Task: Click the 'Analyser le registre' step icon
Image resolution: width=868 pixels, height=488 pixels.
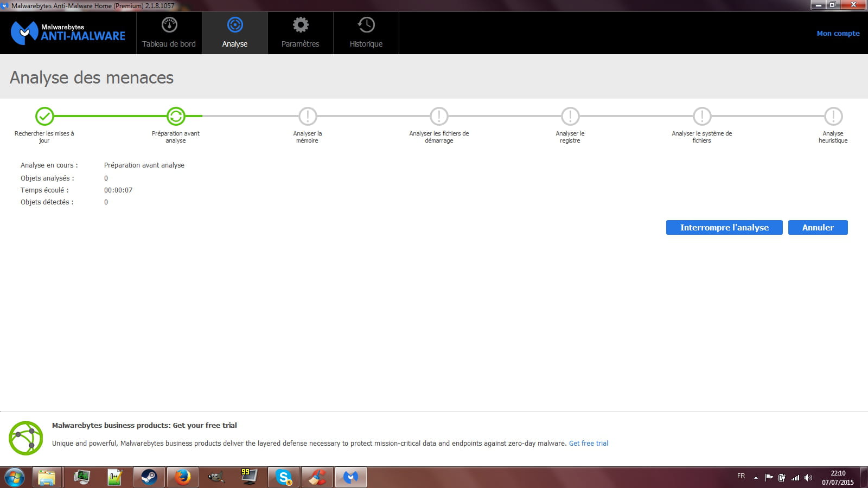Action: 570,116
